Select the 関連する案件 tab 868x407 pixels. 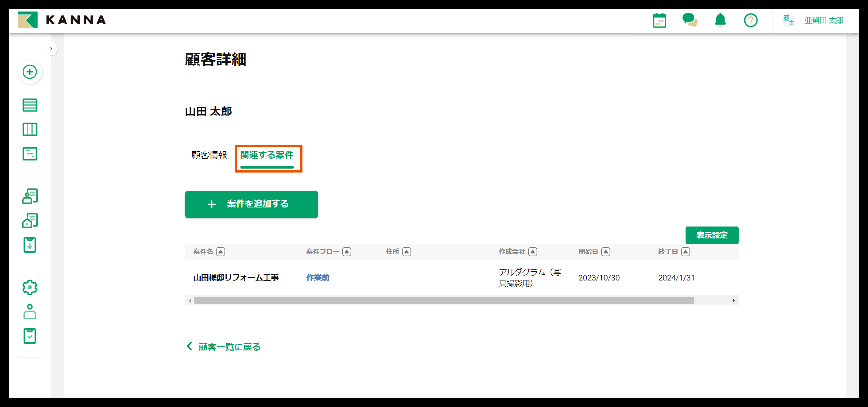pyautogui.click(x=267, y=155)
